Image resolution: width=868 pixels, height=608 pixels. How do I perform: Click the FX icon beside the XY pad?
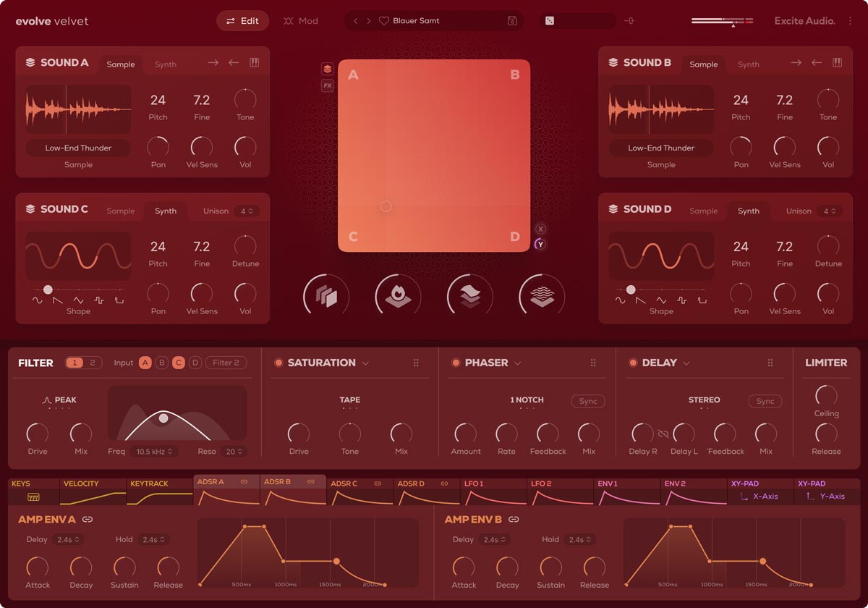click(x=327, y=86)
